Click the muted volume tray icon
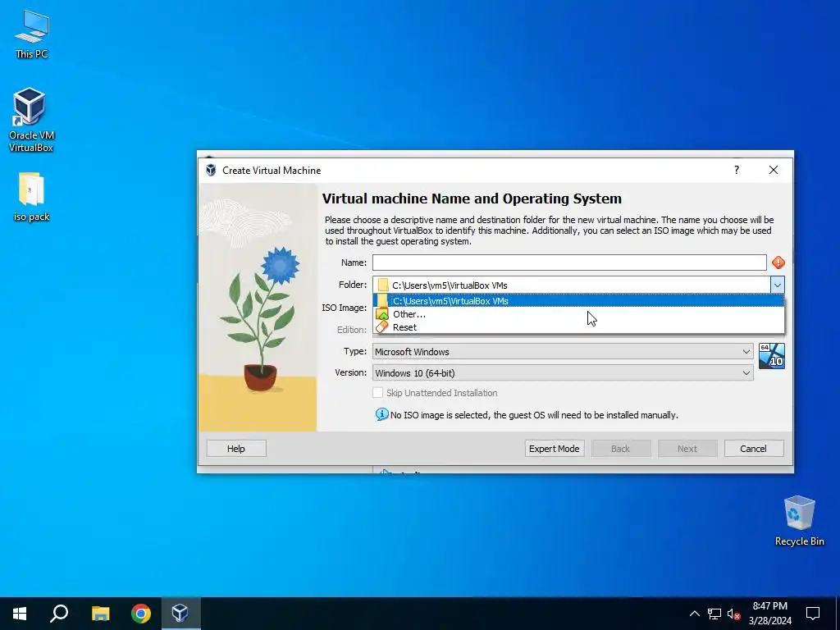Image resolution: width=840 pixels, height=630 pixels. pos(734,614)
